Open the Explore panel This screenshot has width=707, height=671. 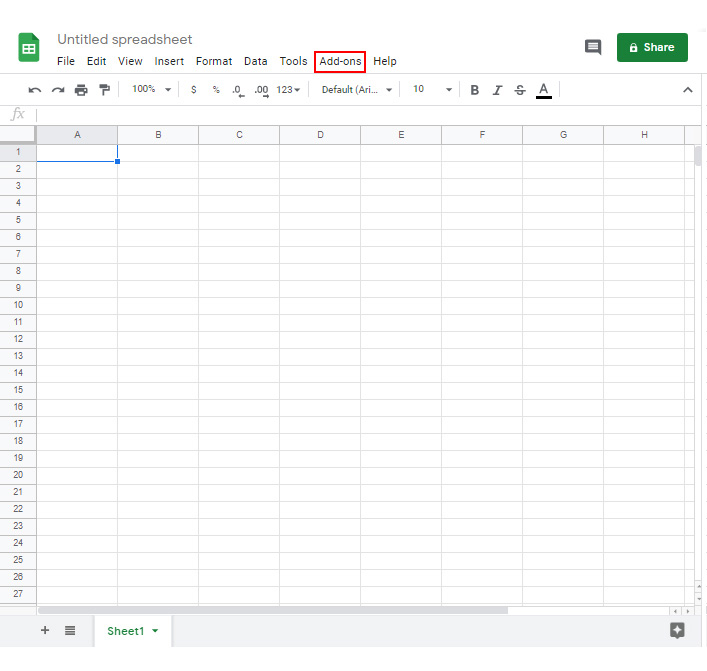[677, 630]
